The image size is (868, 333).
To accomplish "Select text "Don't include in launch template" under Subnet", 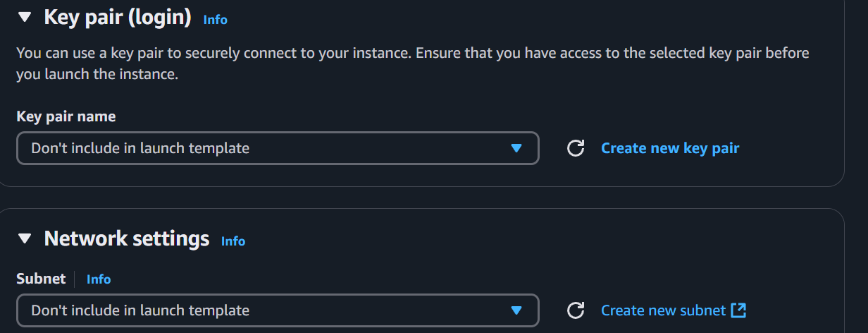I will (140, 310).
